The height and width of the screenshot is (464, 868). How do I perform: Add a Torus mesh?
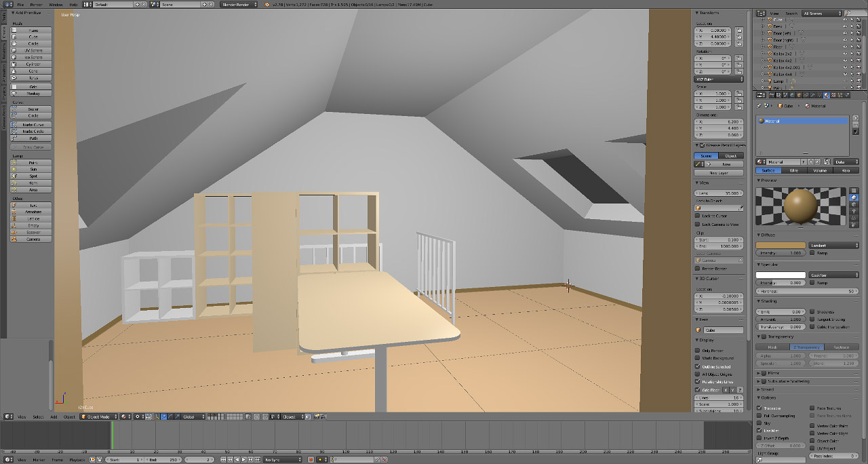[x=31, y=78]
